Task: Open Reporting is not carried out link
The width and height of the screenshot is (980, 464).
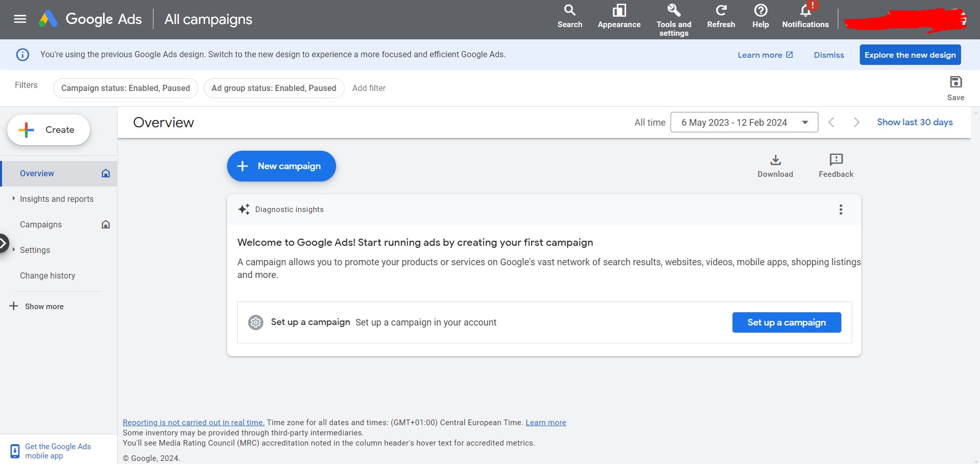Action: [193, 423]
